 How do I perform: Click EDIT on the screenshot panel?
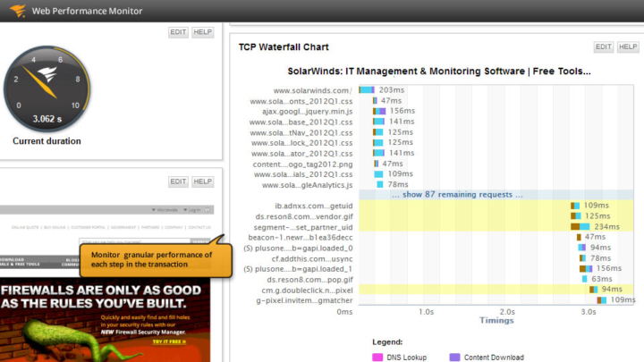pos(178,181)
